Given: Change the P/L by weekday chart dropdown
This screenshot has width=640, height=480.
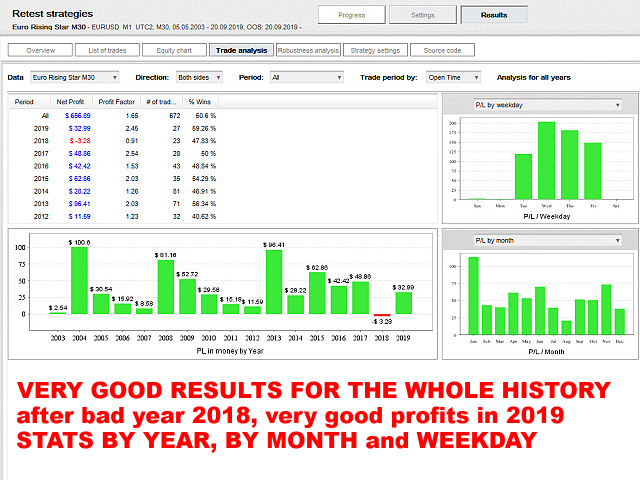Looking at the screenshot, I should (545, 104).
